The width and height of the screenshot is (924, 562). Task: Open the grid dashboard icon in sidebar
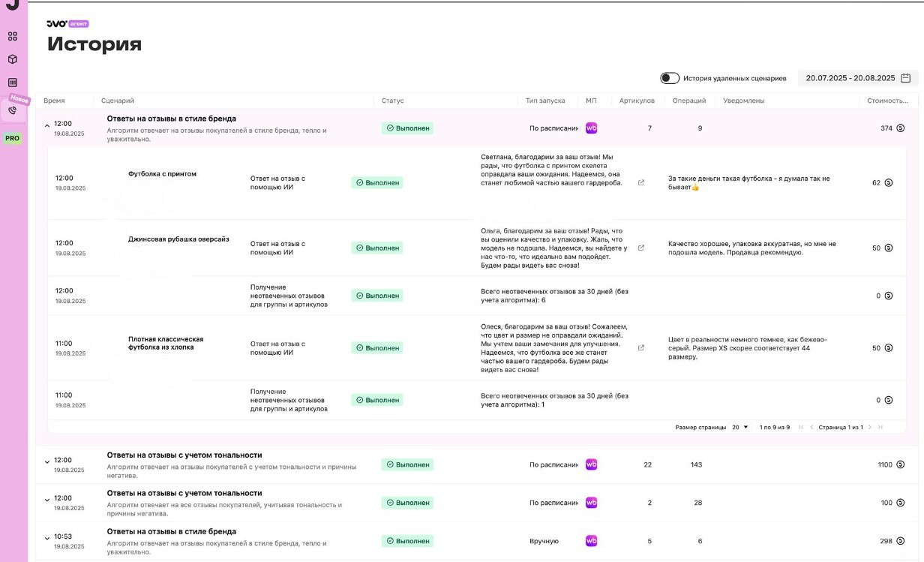coord(13,36)
